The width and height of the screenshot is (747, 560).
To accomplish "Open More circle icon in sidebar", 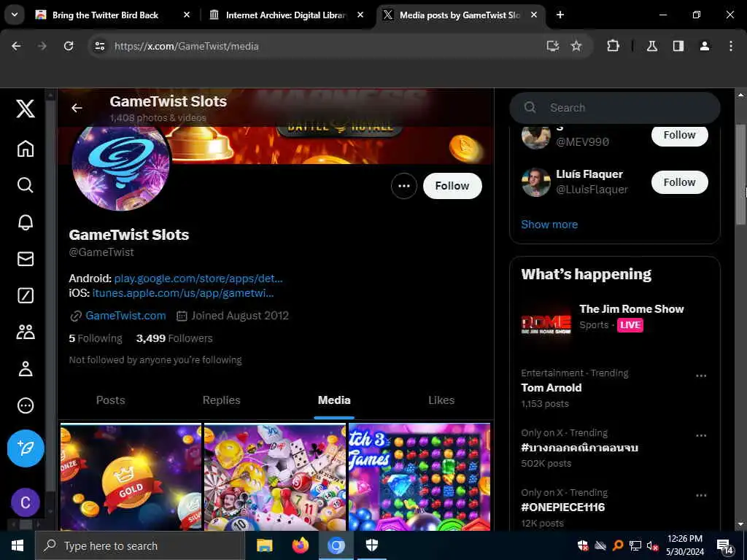I will point(26,405).
